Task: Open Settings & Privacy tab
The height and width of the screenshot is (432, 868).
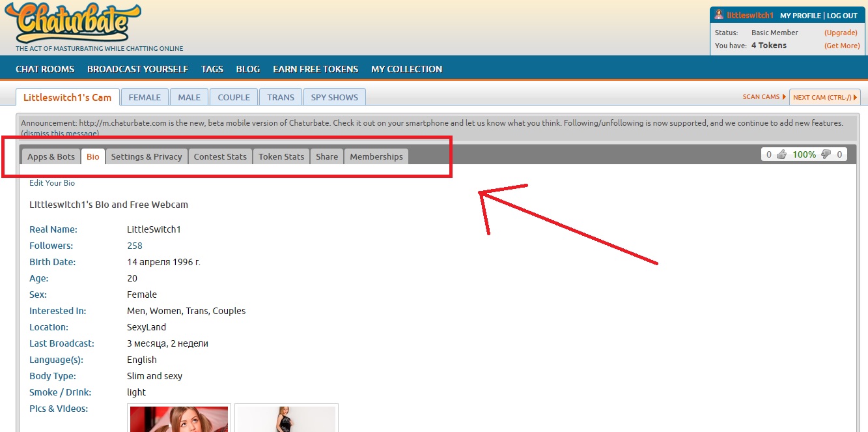Action: (147, 156)
